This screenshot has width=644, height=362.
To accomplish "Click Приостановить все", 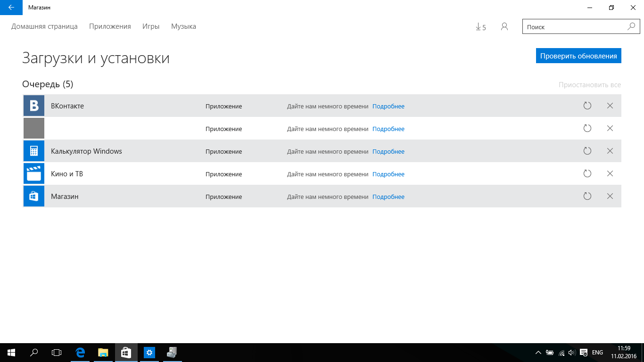I will pyautogui.click(x=590, y=85).
